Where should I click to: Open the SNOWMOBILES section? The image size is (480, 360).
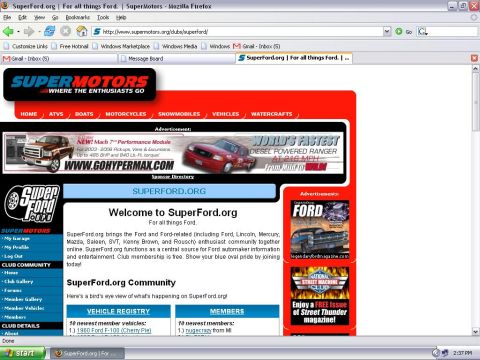[179, 114]
